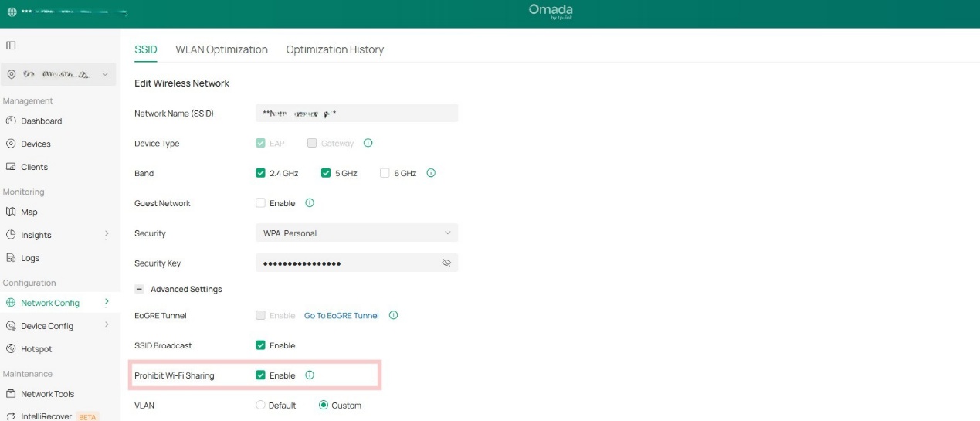Click the Network Name (SSID) field
Viewport: 980px width, 421px height.
click(x=357, y=113)
